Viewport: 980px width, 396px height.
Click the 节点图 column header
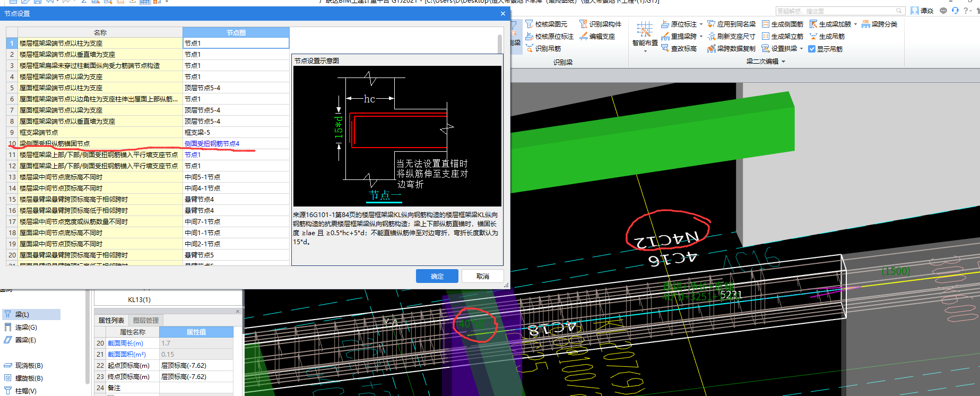(x=236, y=32)
